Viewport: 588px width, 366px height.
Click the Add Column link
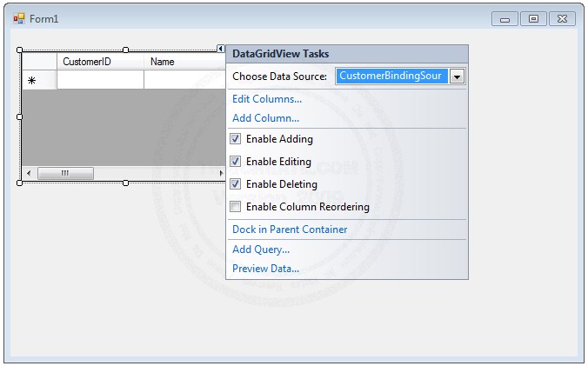click(x=265, y=118)
